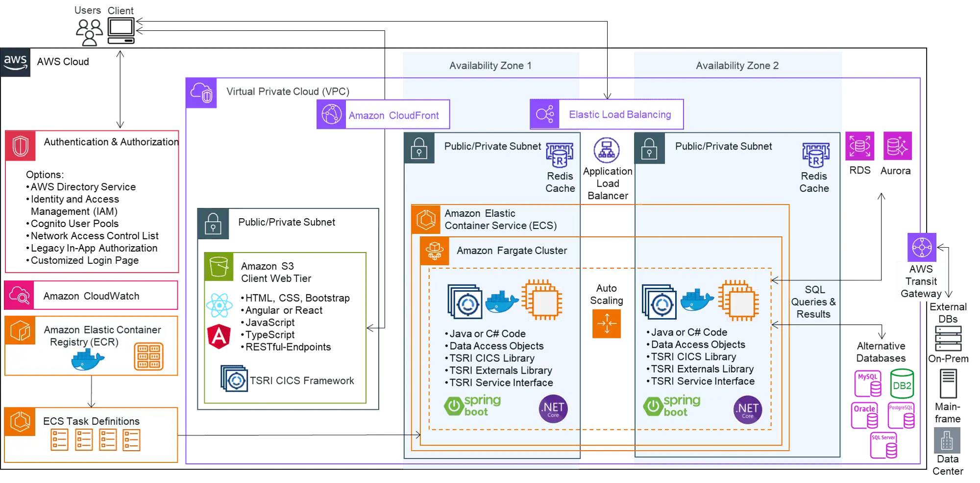The width and height of the screenshot is (980, 483).
Task: Click the Amazon Fargate Cluster icon
Action: (x=435, y=251)
